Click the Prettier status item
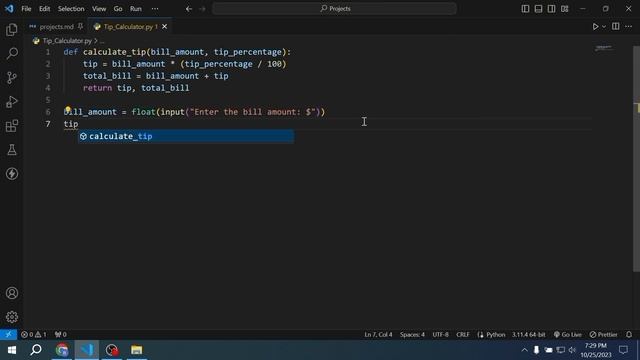 click(604, 334)
